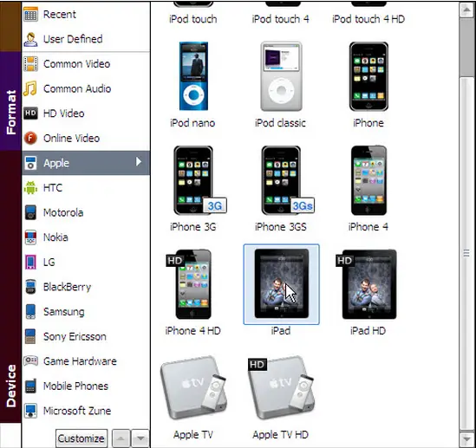Move the category list down with arrow button

pyautogui.click(x=140, y=438)
